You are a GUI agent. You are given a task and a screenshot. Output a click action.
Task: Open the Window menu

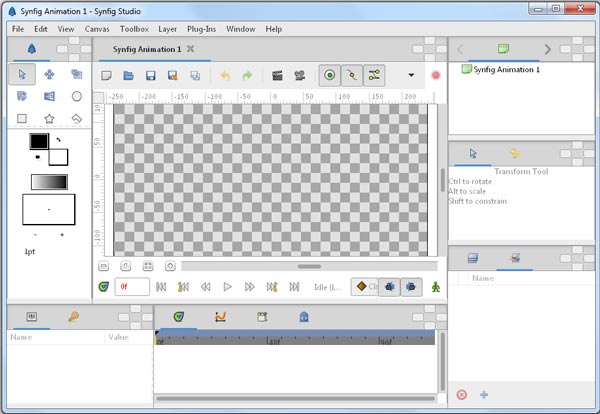[x=240, y=29]
